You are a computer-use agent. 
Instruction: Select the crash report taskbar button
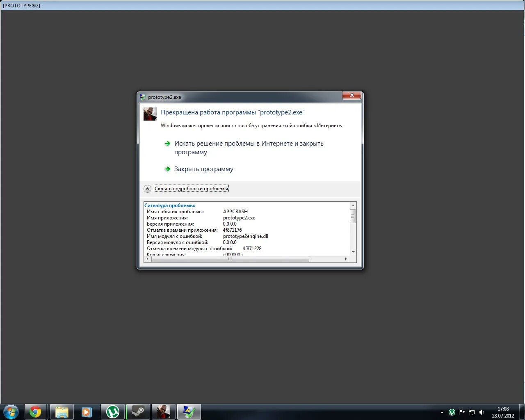(x=189, y=412)
